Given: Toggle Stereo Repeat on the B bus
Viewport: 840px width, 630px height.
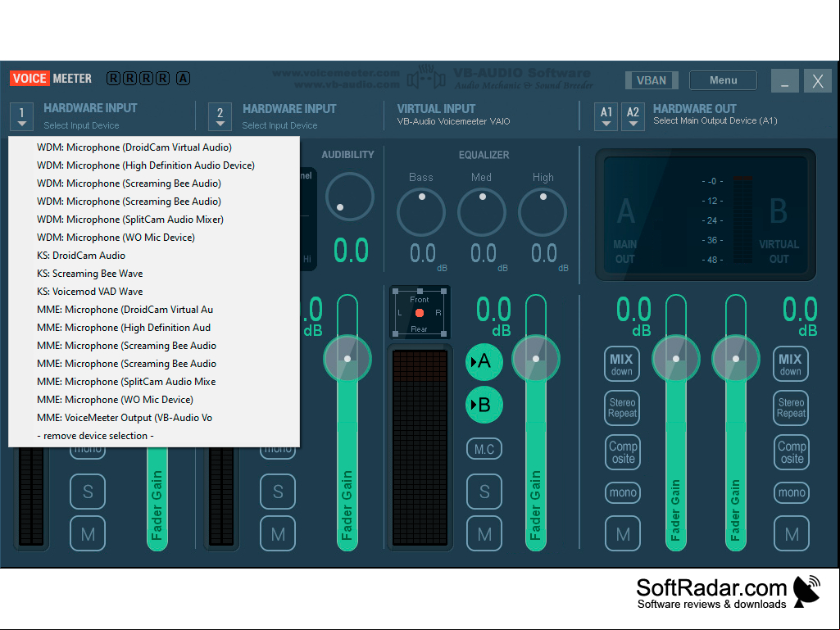Looking at the screenshot, I should click(x=792, y=408).
